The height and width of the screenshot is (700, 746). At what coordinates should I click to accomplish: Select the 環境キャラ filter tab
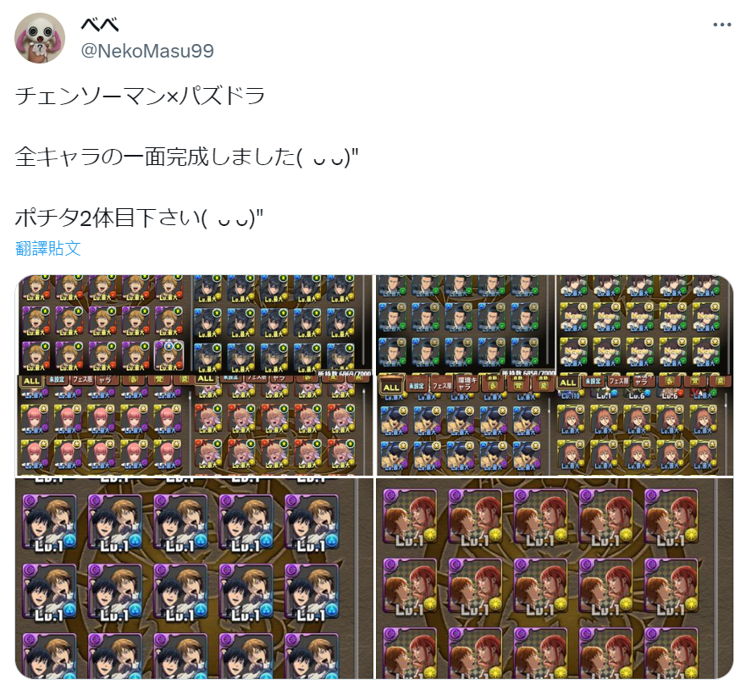pos(467,384)
